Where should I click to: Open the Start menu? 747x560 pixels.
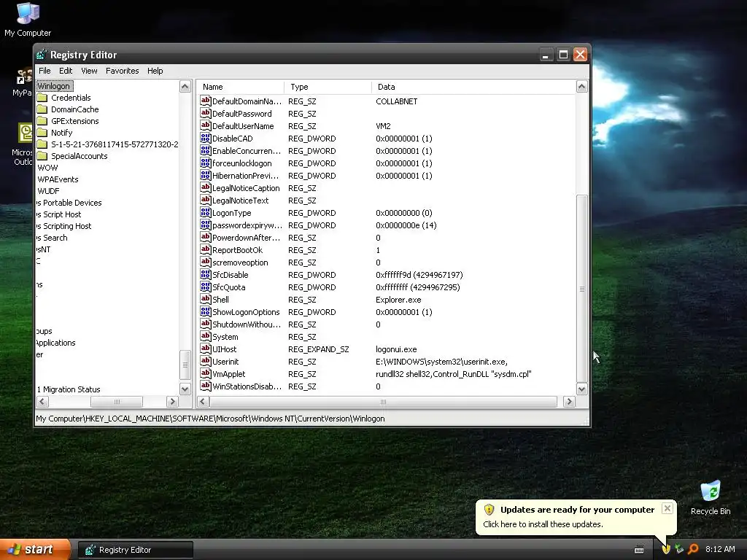click(x=35, y=550)
